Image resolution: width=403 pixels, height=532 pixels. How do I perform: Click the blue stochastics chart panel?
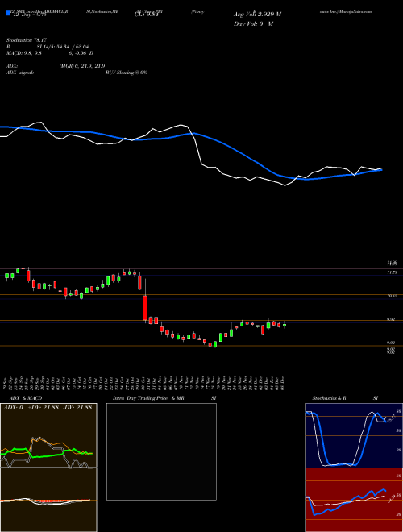tap(354, 435)
